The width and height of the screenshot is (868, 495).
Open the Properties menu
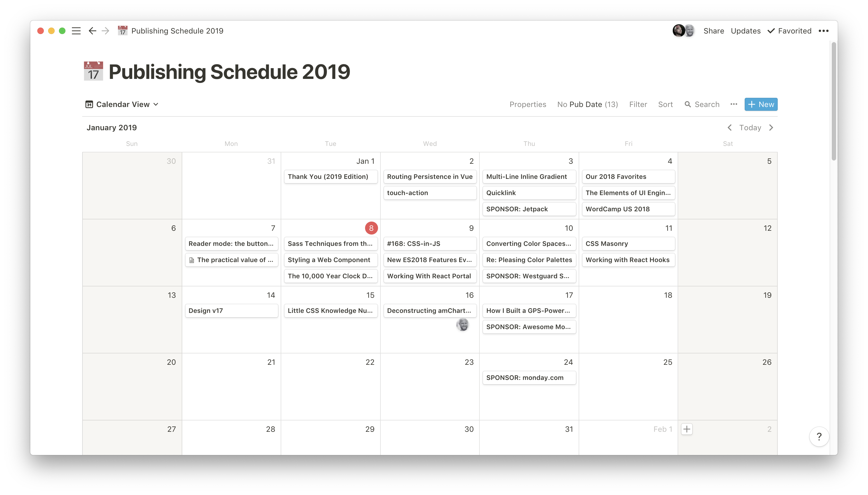click(x=527, y=104)
